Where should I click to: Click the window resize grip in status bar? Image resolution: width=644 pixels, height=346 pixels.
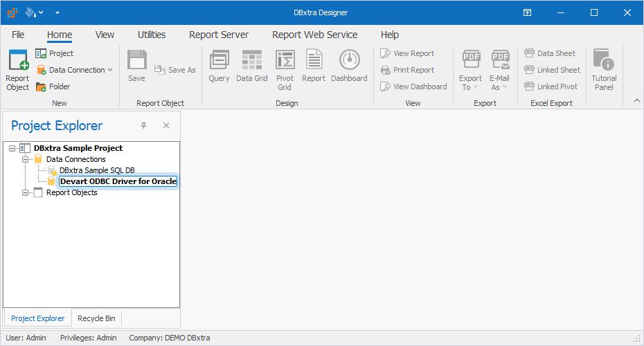(637, 339)
